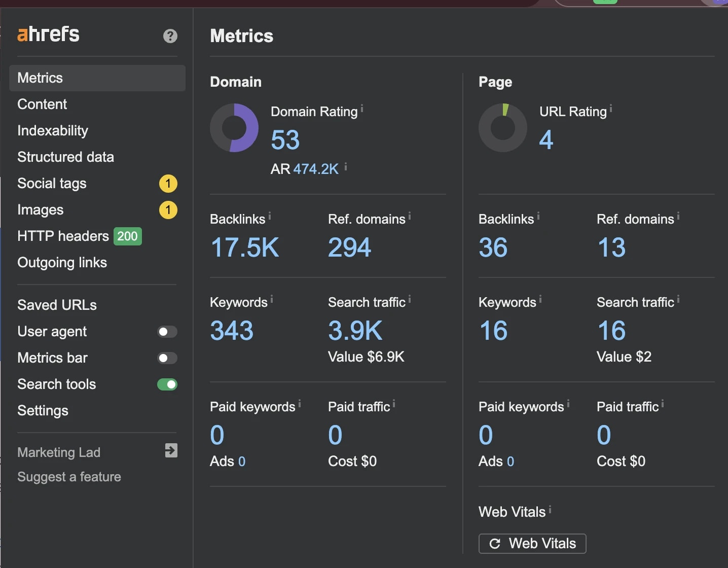Open the HTTP headers section
728x568 pixels.
[x=63, y=236]
